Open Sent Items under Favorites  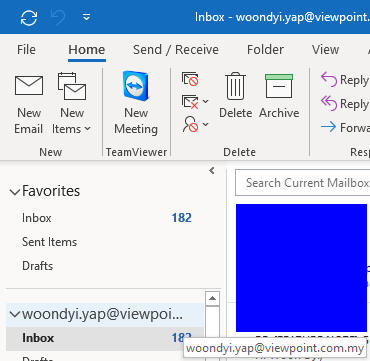[49, 242]
